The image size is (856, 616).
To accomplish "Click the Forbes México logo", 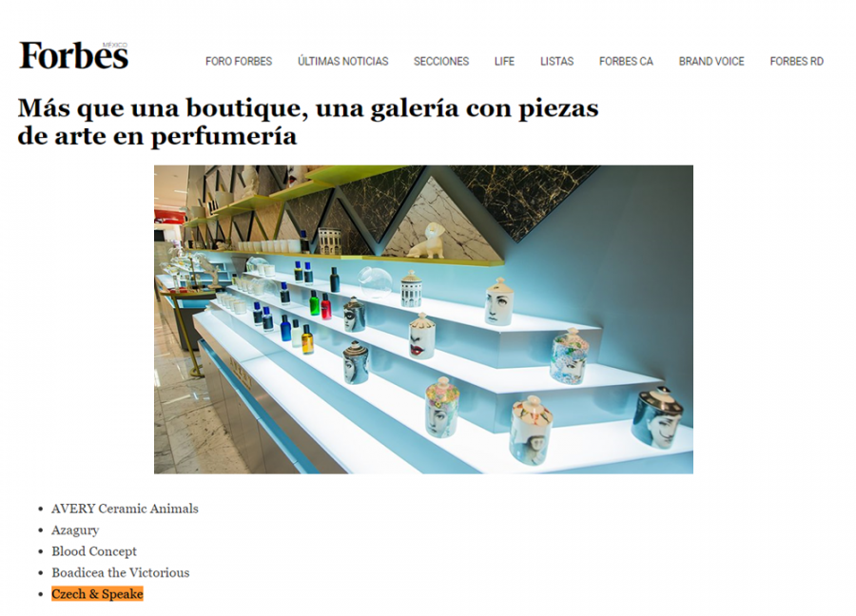I will click(73, 55).
